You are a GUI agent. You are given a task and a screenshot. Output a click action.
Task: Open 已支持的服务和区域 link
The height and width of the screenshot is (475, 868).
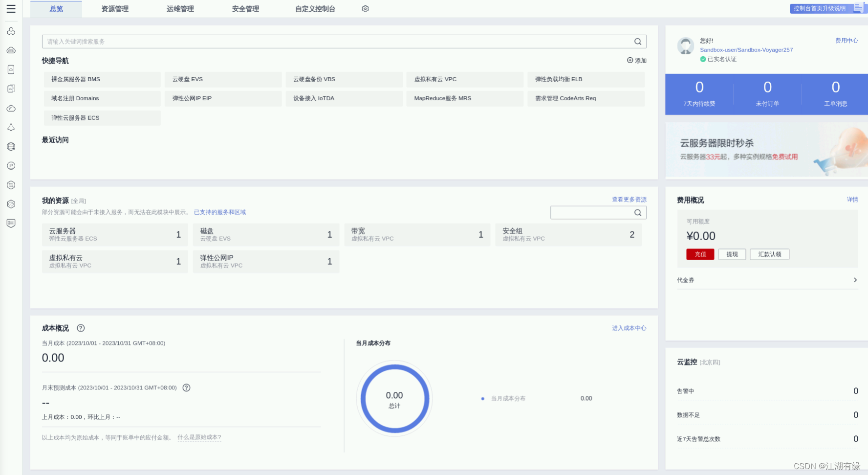(220, 212)
